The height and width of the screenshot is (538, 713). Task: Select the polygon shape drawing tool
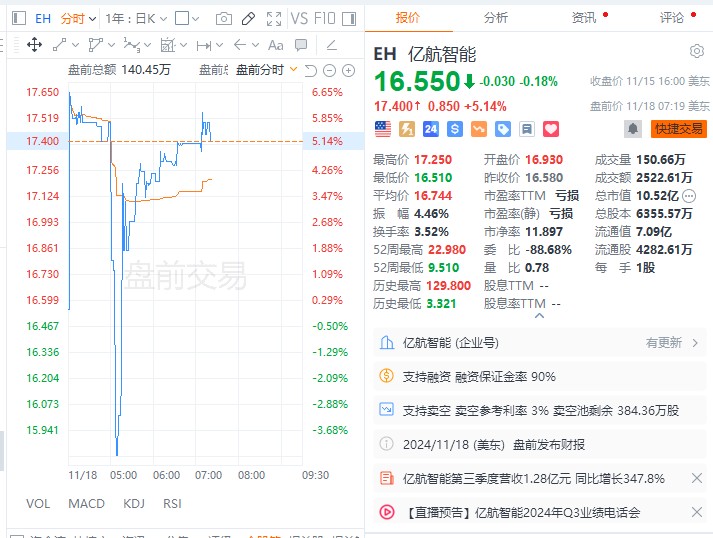95,45
